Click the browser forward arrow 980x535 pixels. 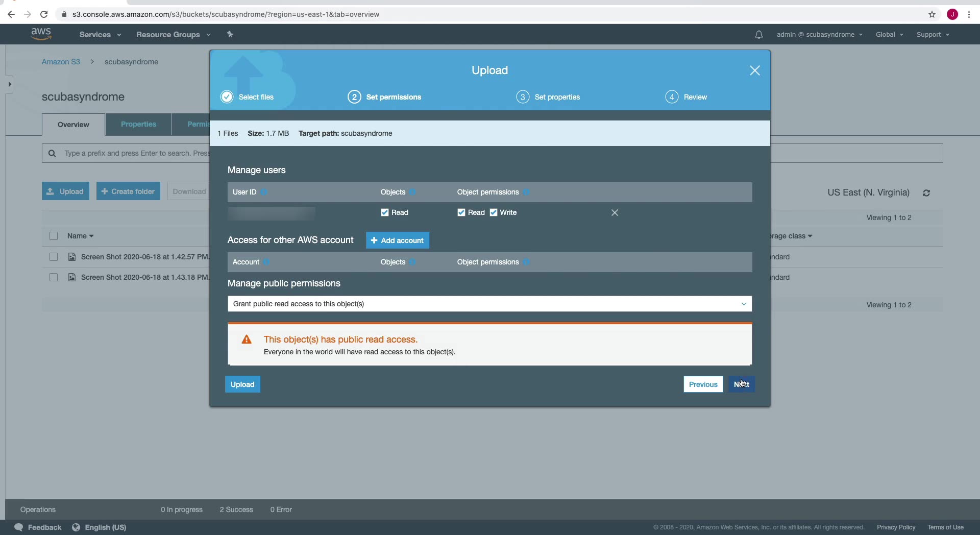[x=28, y=14]
